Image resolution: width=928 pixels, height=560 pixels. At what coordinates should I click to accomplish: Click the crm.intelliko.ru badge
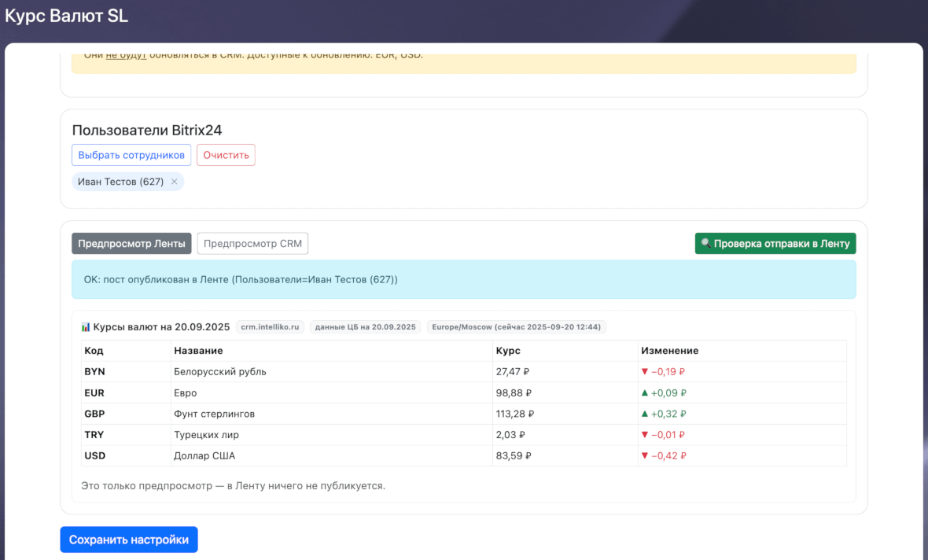click(x=270, y=327)
